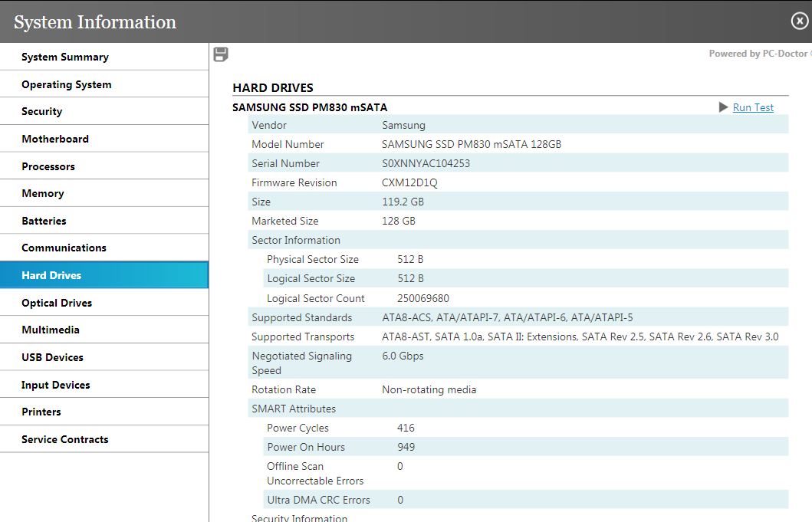Save the system information report icon

(221, 54)
